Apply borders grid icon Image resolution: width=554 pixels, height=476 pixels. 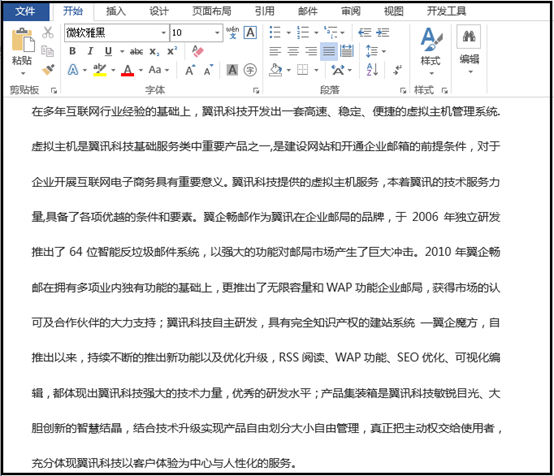302,70
